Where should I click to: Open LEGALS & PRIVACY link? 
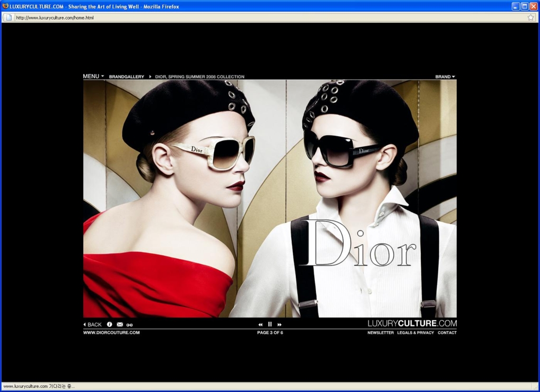(416, 332)
